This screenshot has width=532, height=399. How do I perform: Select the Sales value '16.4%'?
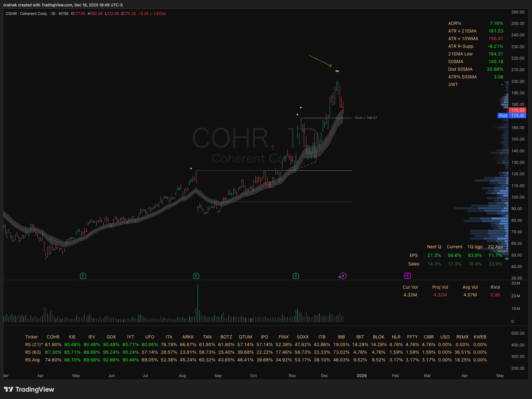tap(475, 264)
